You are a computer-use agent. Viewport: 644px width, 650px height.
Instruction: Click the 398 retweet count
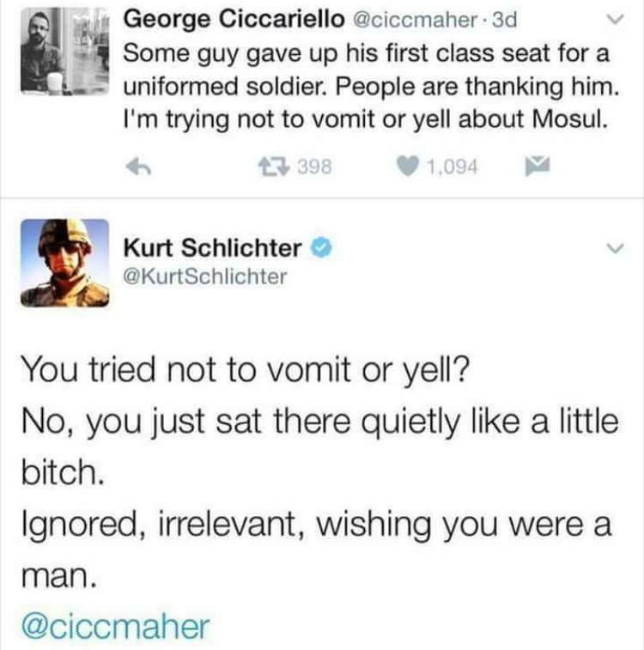[315, 167]
